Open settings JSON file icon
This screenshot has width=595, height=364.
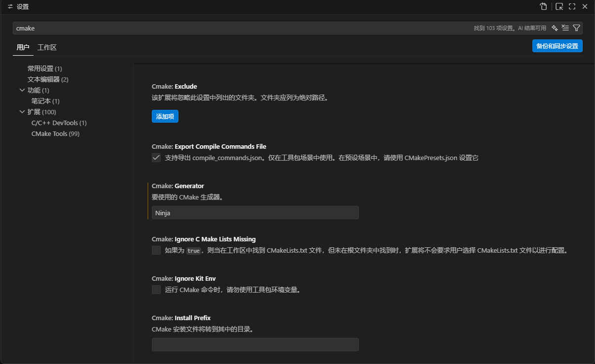click(543, 6)
